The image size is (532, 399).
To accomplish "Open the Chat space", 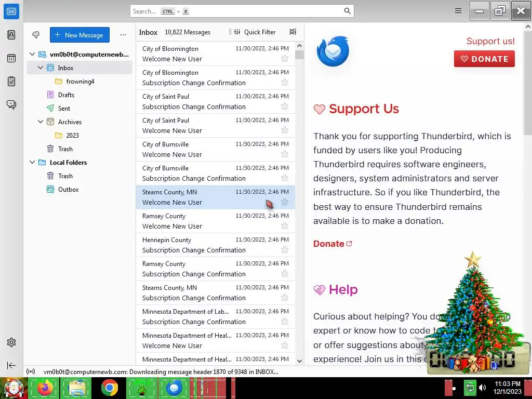I will [x=11, y=104].
